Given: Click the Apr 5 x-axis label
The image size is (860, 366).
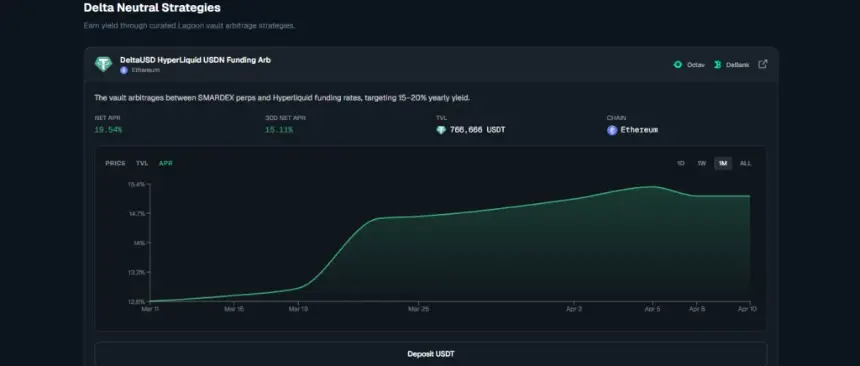Looking at the screenshot, I should tap(652, 309).
